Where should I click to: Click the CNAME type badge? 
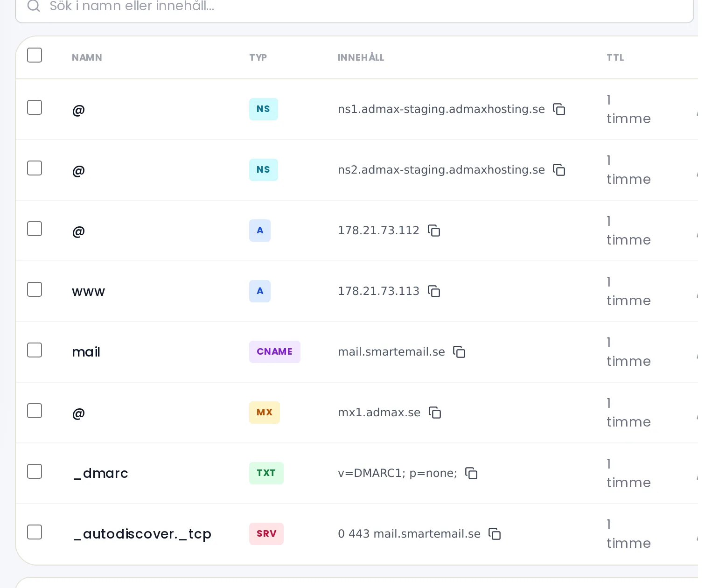[275, 352]
